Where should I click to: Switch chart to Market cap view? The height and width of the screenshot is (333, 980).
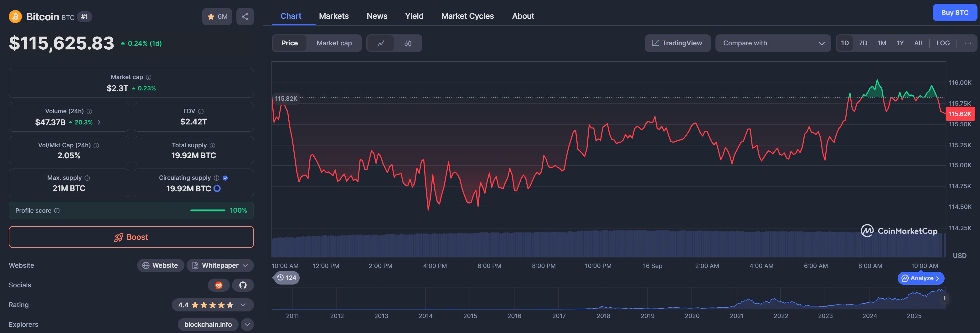tap(334, 43)
